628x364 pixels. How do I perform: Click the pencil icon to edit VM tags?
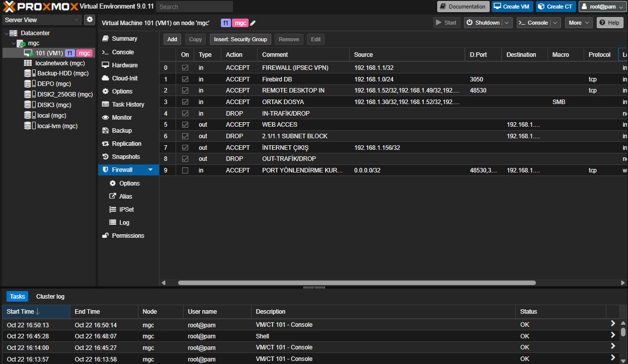click(x=253, y=23)
